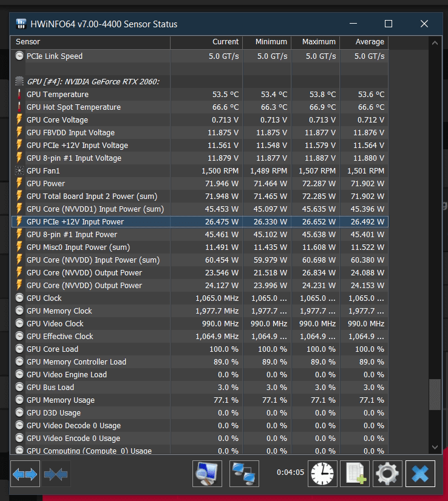Start logging with the document plus icon
The image size is (448, 501).
tap(355, 474)
